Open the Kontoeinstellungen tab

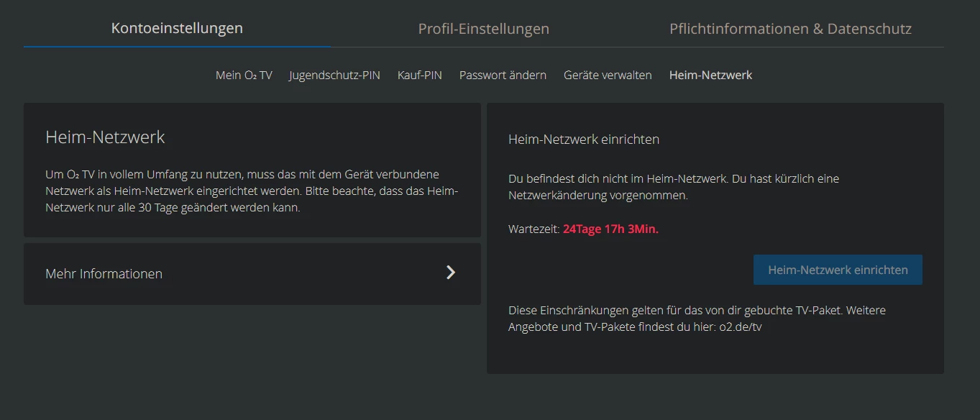[177, 29]
